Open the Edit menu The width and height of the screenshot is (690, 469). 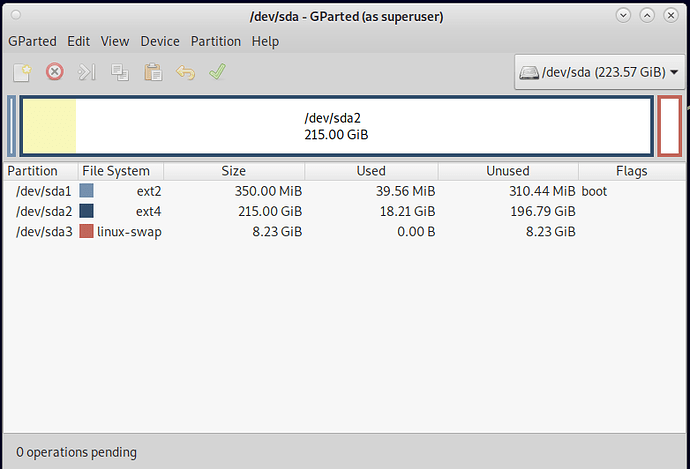(x=78, y=41)
